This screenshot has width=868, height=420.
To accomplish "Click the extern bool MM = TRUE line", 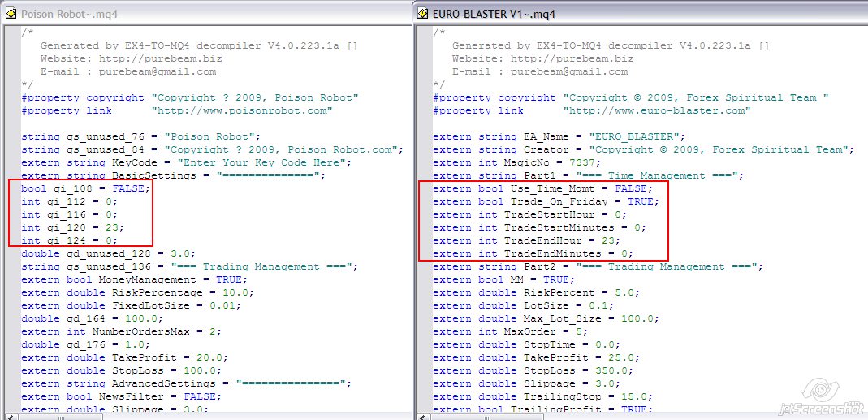I will [x=504, y=279].
